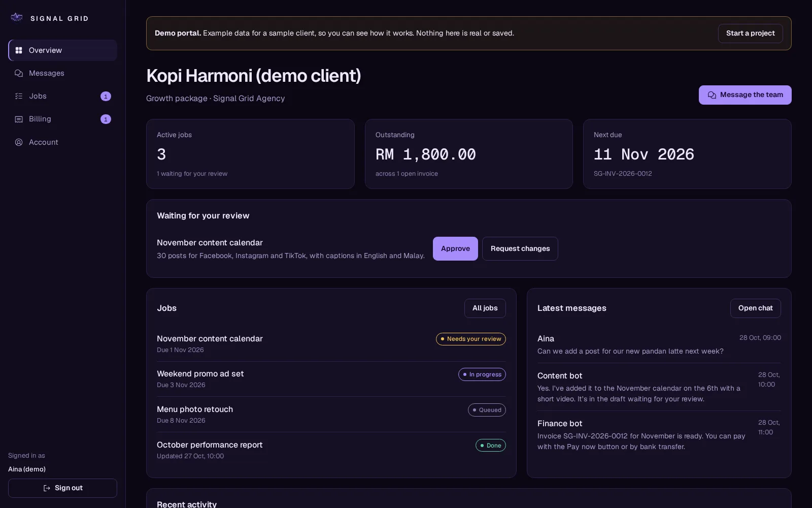Click the 'Aina (demo)' signed-in name

click(x=27, y=469)
